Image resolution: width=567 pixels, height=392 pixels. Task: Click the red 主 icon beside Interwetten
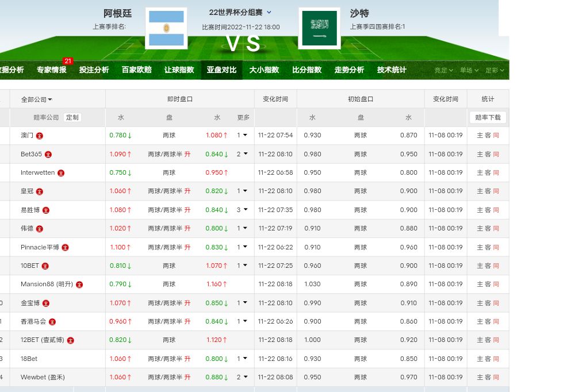[60, 173]
